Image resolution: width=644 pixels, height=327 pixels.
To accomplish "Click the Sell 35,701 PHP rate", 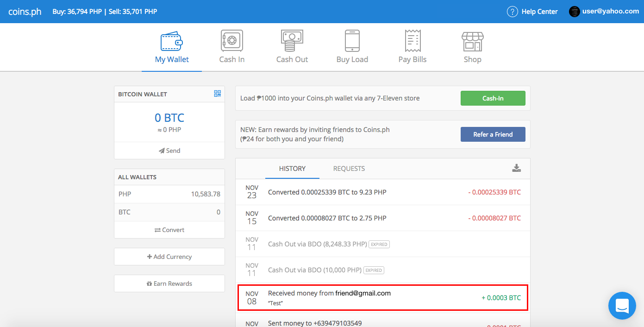I will [133, 12].
